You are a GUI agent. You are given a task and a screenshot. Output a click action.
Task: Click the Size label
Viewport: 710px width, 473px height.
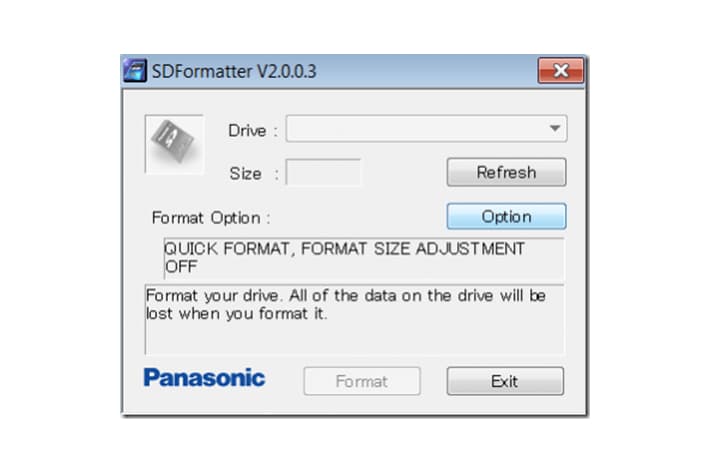point(254,173)
